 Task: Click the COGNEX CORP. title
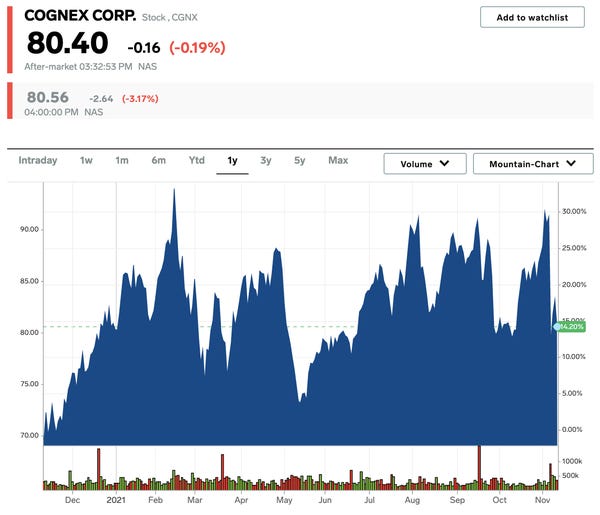tap(80, 16)
